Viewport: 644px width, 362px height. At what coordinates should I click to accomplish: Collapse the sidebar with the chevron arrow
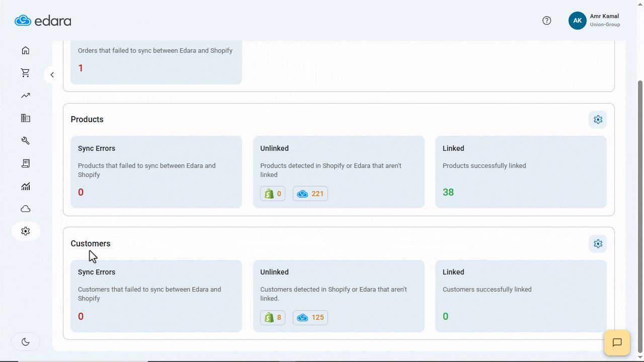52,75
